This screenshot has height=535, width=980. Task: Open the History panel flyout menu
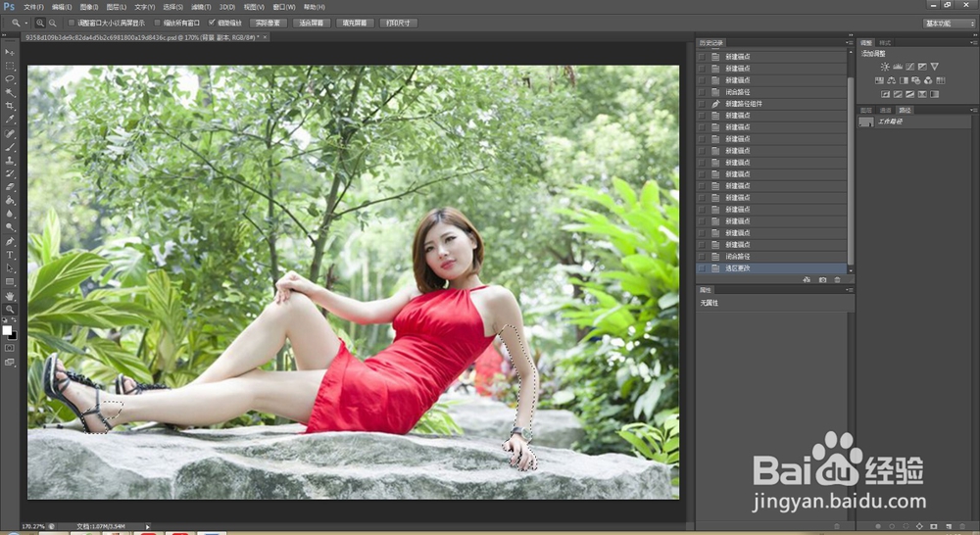(849, 42)
